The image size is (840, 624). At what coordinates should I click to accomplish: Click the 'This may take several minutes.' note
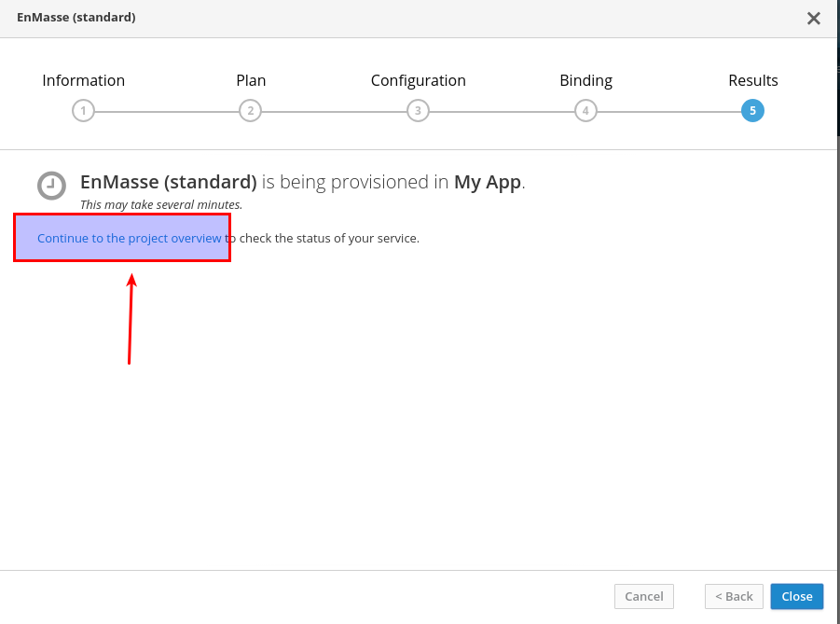[161, 205]
